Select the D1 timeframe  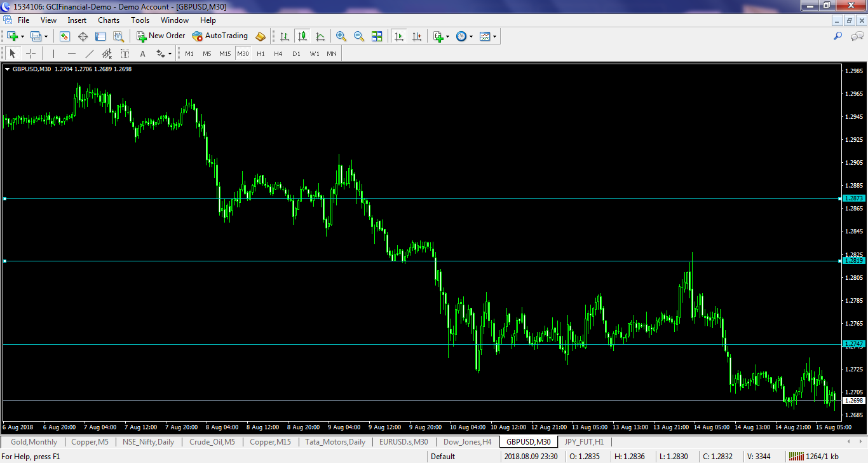296,54
